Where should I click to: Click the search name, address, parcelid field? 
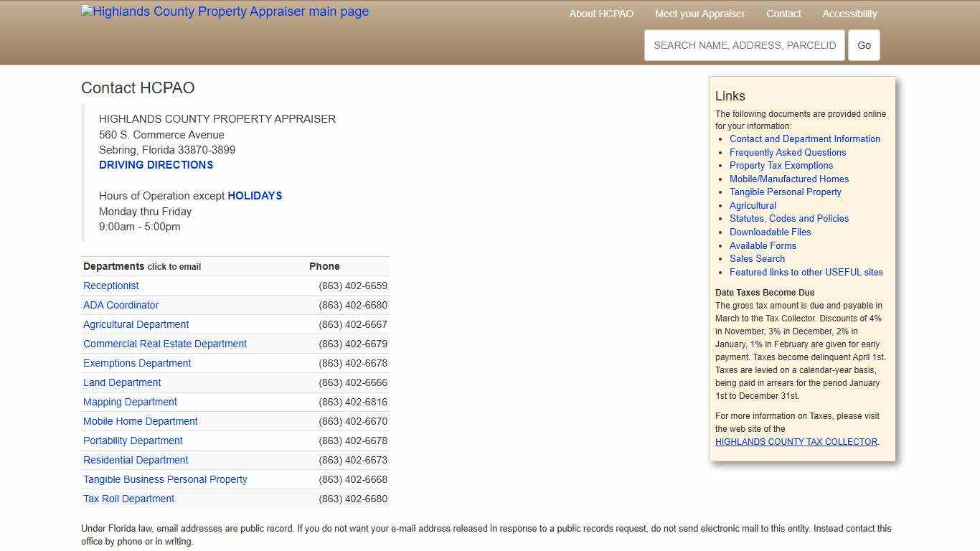745,44
